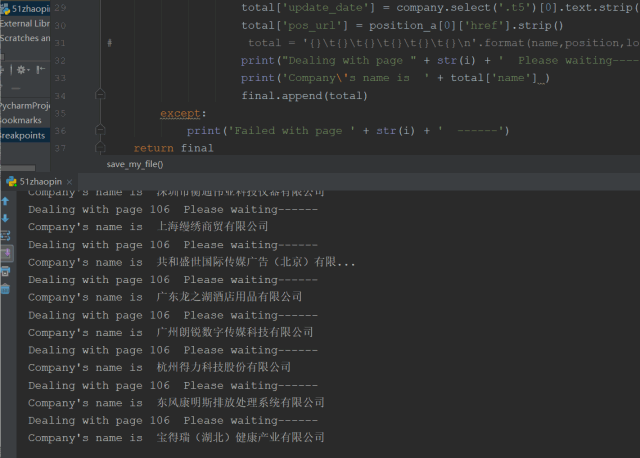Viewport: 640px width, 458px height.
Task: Click console line with 共和盛世国际传媒广告
Action: (191, 262)
